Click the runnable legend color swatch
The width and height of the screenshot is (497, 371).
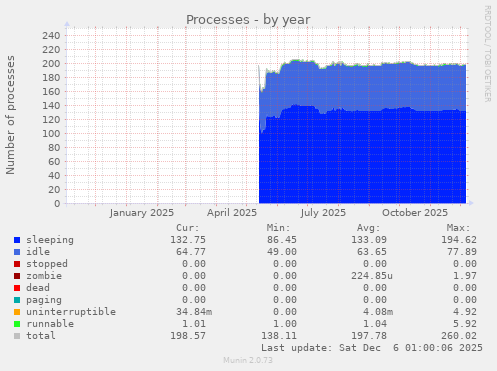coord(17,324)
